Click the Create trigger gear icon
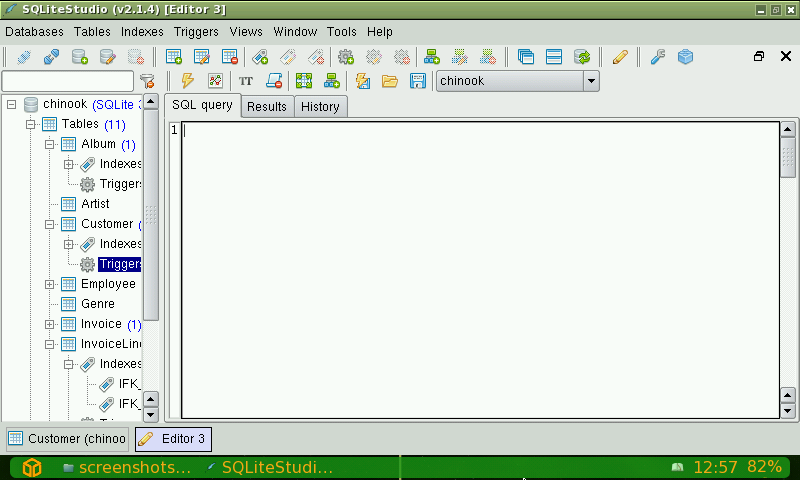800x480 pixels. pyautogui.click(x=346, y=57)
